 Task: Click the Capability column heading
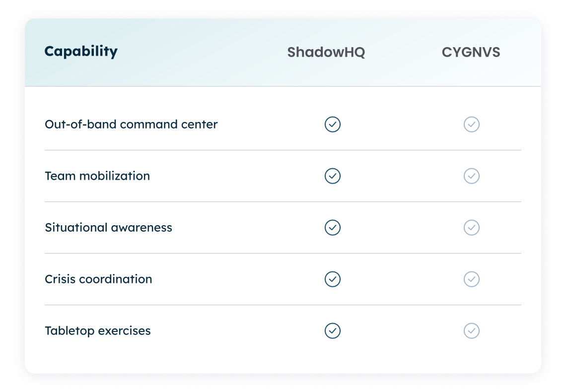point(81,51)
